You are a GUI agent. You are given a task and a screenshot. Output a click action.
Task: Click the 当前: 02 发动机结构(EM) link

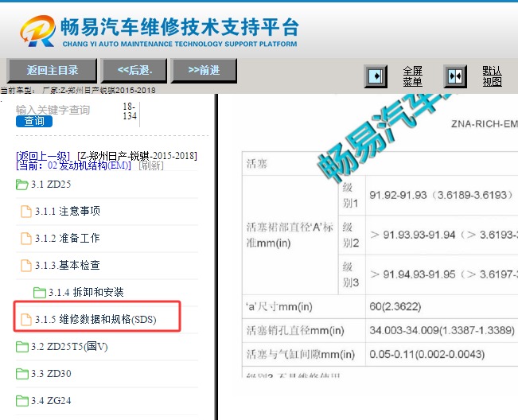[x=73, y=165]
